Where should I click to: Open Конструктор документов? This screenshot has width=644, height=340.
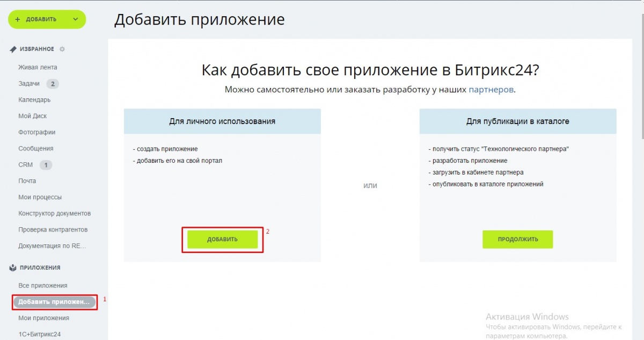click(x=54, y=213)
